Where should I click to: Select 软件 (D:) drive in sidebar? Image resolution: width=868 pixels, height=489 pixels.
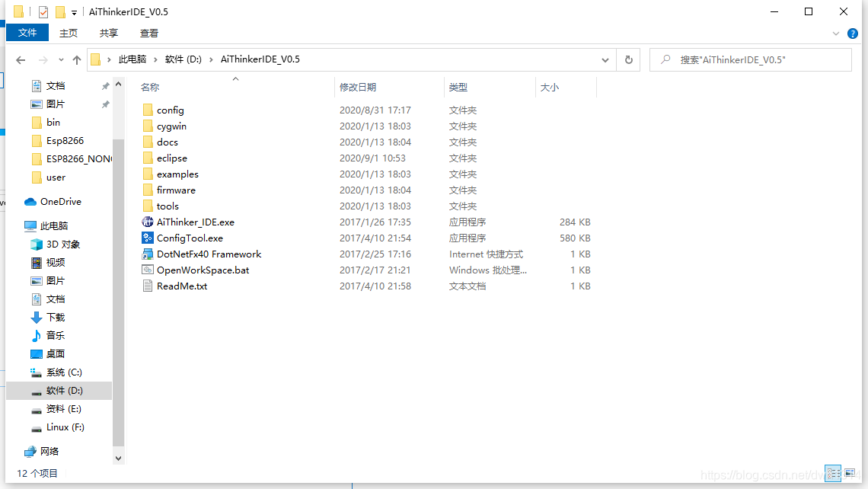(x=59, y=391)
